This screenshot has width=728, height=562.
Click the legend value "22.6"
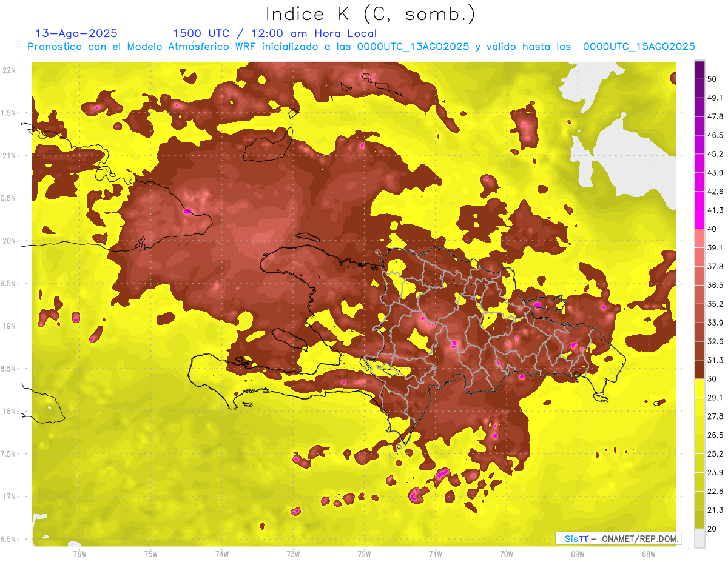click(715, 491)
